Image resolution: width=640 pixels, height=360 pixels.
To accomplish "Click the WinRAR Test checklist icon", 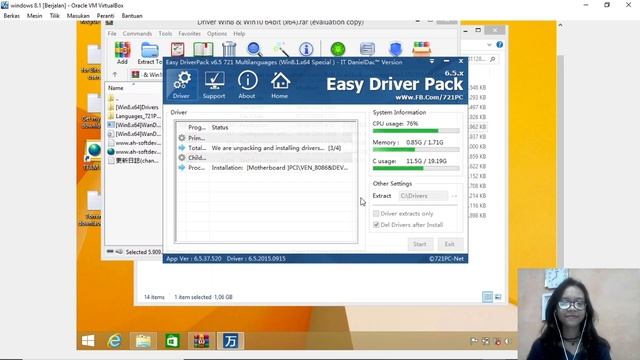I will pyautogui.click(x=177, y=49).
